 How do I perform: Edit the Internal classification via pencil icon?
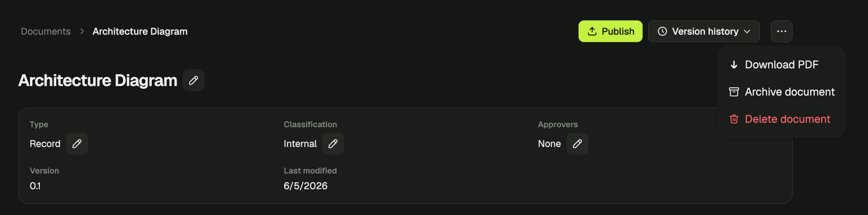(333, 144)
